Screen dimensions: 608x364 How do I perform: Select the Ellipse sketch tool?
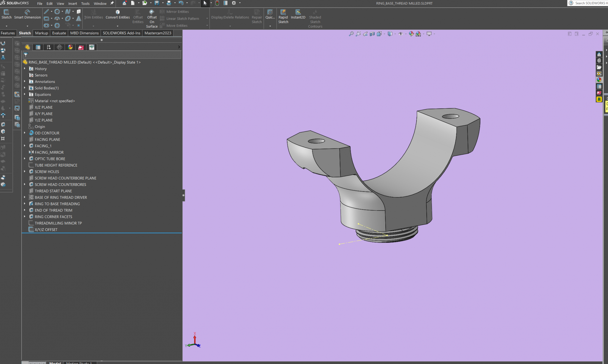[68, 18]
